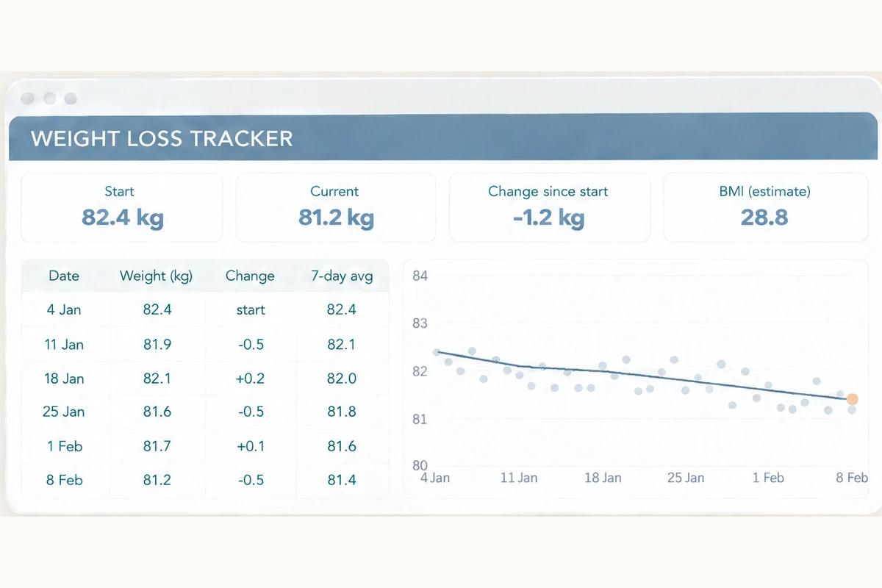Image resolution: width=882 pixels, height=588 pixels.
Task: Click the 8 Feb x-axis label
Action: click(852, 478)
